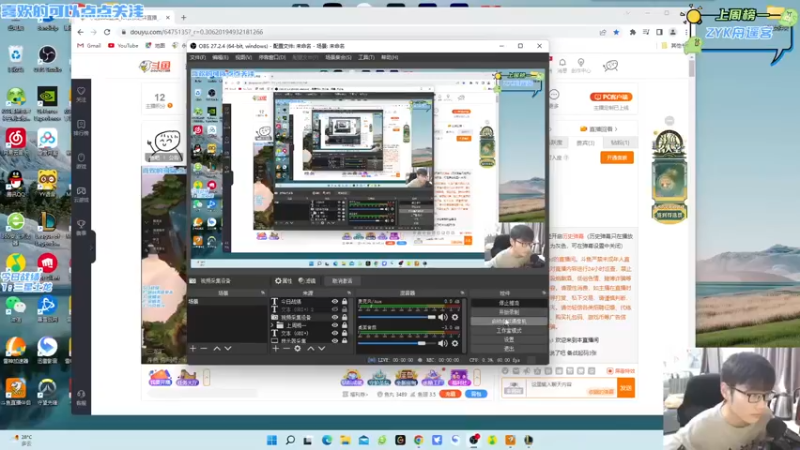Click 属性 button above OBS docks
800x450 pixels.
click(x=283, y=281)
